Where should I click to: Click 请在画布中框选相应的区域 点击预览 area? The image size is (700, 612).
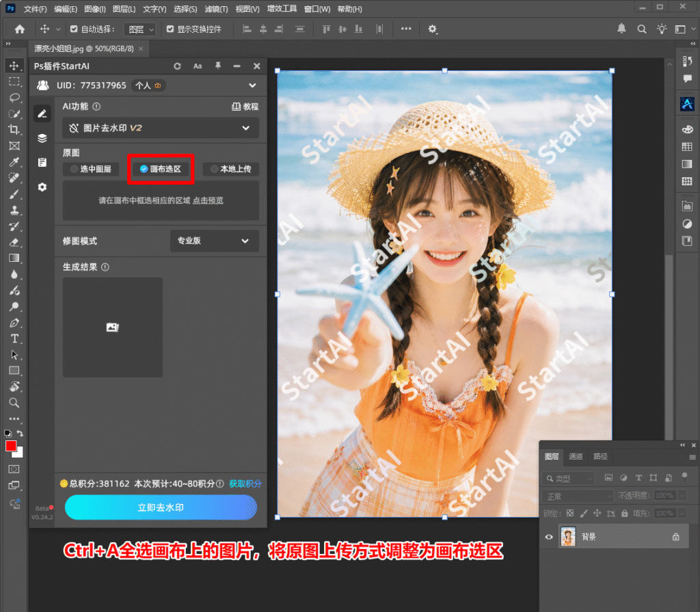(x=161, y=200)
